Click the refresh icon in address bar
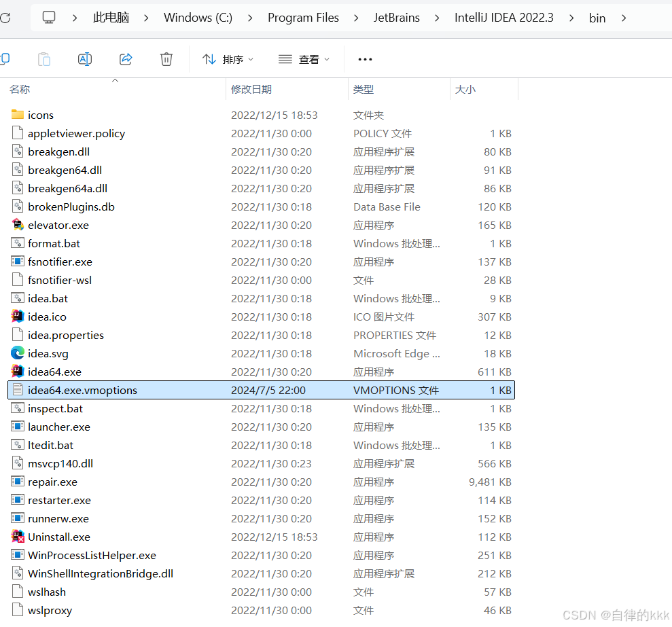This screenshot has width=672, height=627. click(5, 18)
